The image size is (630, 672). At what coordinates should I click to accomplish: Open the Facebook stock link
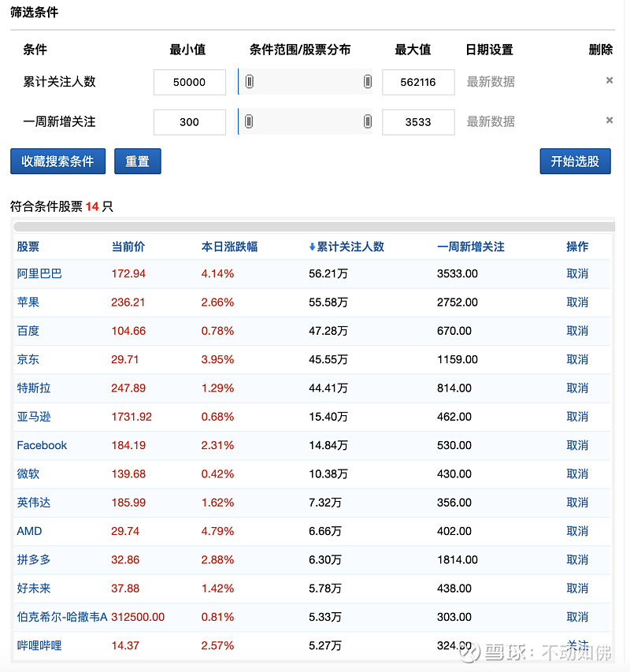42,445
